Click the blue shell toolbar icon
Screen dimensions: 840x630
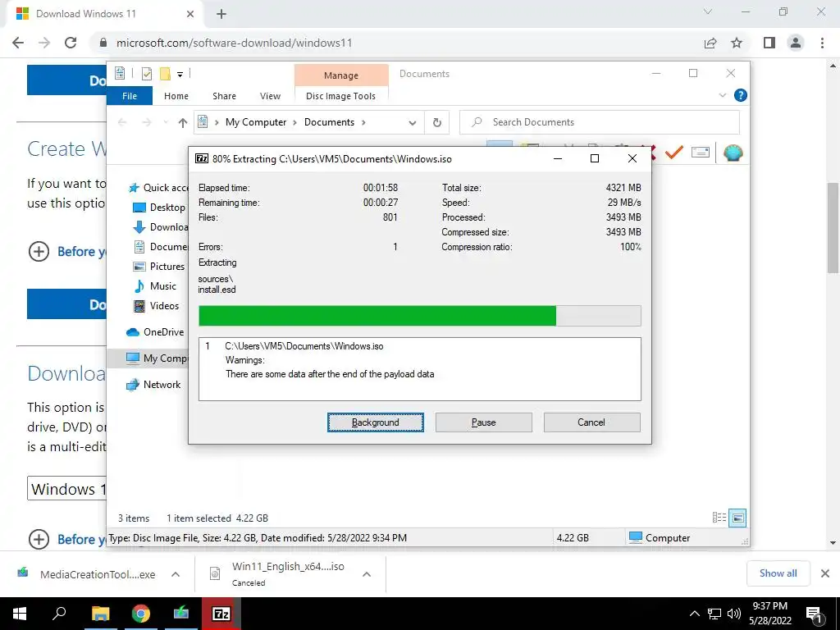pos(733,153)
